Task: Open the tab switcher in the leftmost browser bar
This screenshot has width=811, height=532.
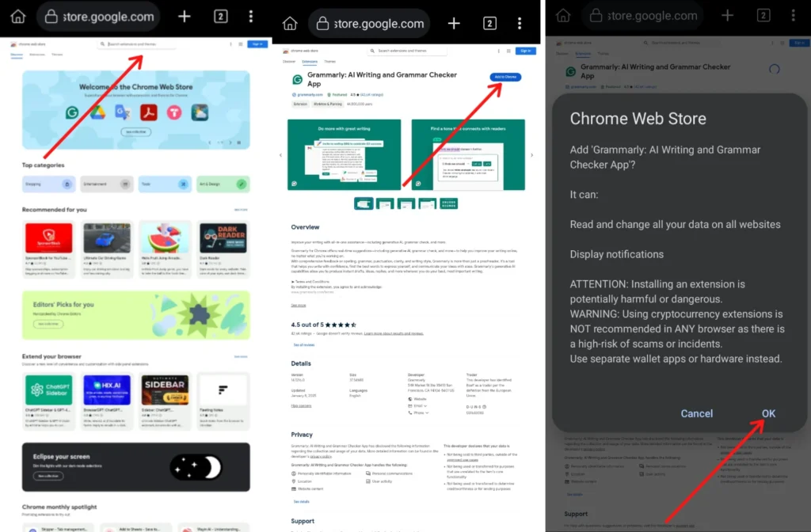Action: point(221,17)
